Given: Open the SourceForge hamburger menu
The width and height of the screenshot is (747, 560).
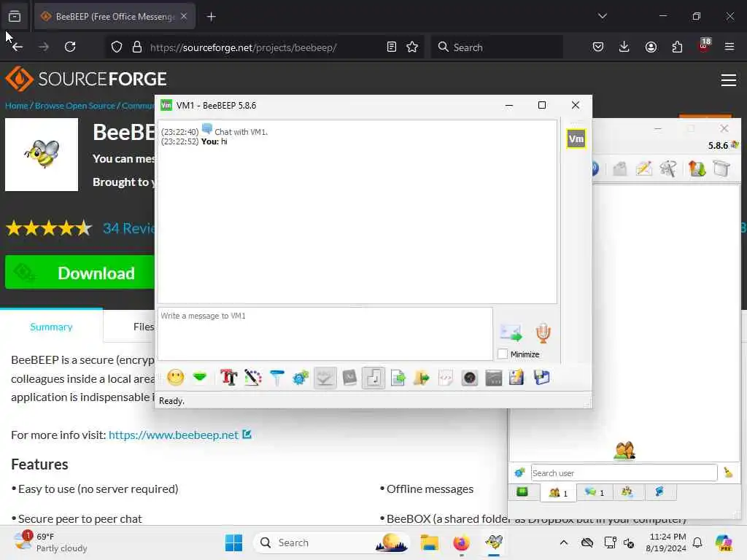Looking at the screenshot, I should pyautogui.click(x=729, y=79).
